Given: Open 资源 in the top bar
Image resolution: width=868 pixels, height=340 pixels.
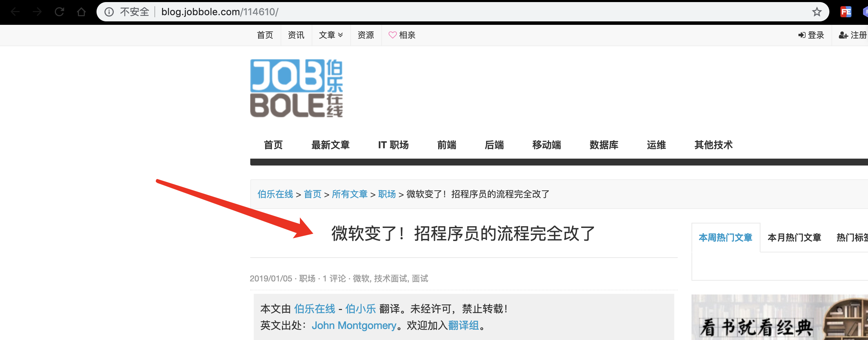Looking at the screenshot, I should (x=366, y=35).
